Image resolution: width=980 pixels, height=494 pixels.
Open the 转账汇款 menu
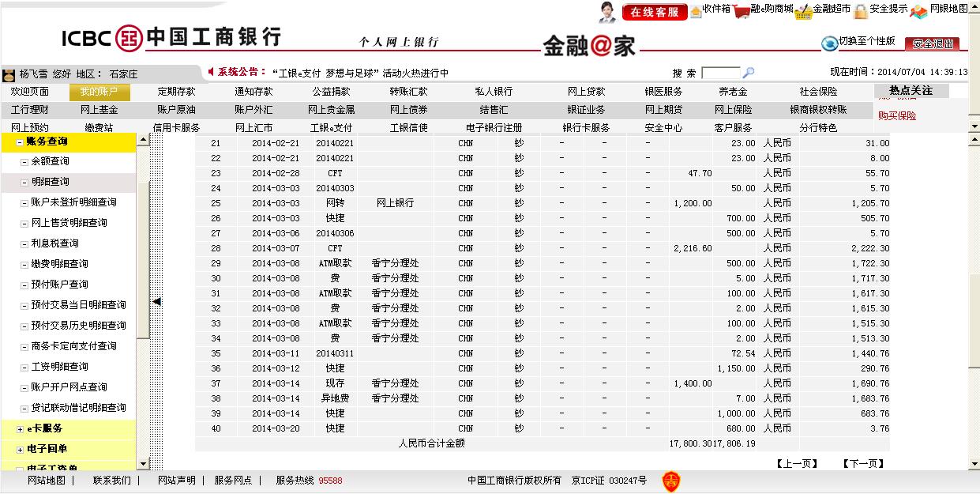coord(408,92)
